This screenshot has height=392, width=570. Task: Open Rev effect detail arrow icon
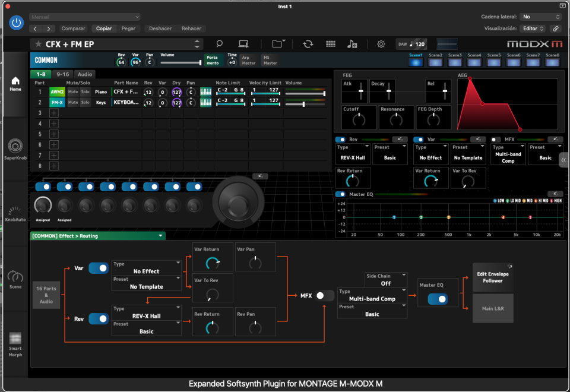[x=400, y=139]
